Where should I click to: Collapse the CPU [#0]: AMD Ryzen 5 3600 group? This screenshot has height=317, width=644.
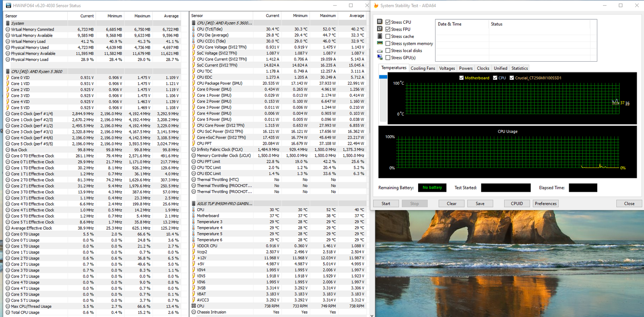tap(8, 71)
